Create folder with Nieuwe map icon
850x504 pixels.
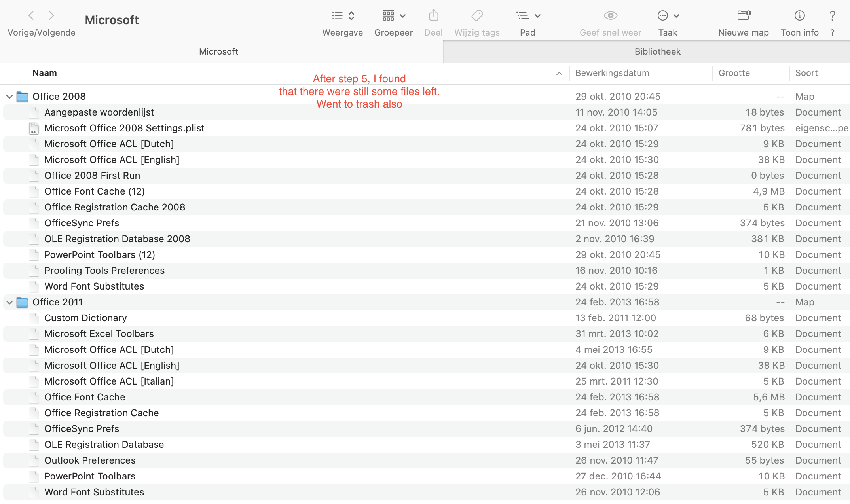743,16
